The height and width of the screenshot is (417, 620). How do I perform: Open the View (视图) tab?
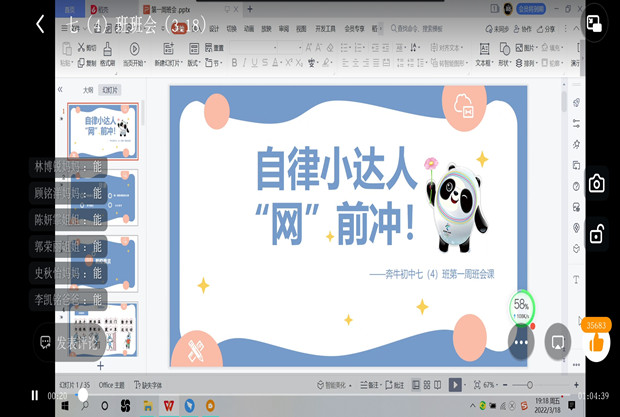click(x=301, y=28)
